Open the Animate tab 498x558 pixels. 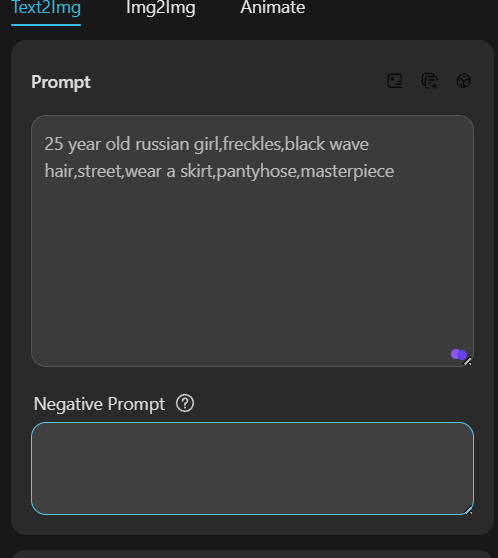click(x=273, y=8)
